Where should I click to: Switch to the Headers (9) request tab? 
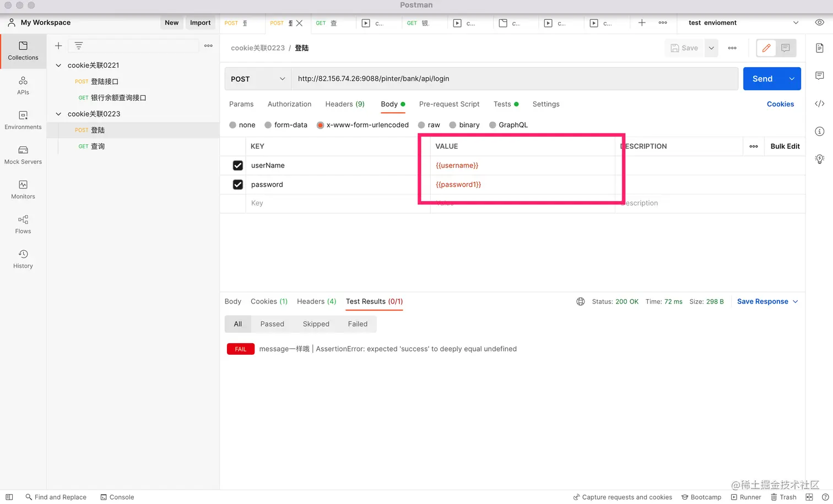tap(345, 104)
